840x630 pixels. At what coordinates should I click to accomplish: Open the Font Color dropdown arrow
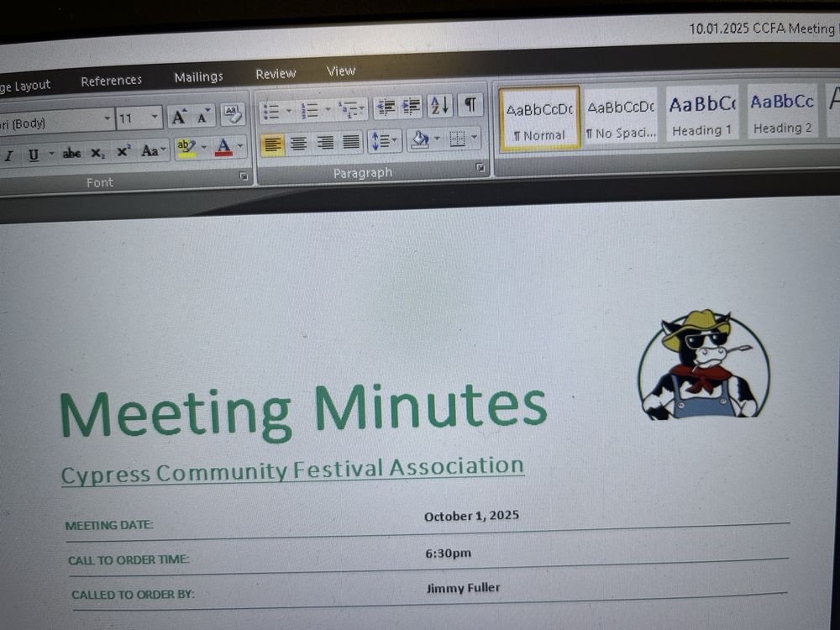(x=239, y=147)
